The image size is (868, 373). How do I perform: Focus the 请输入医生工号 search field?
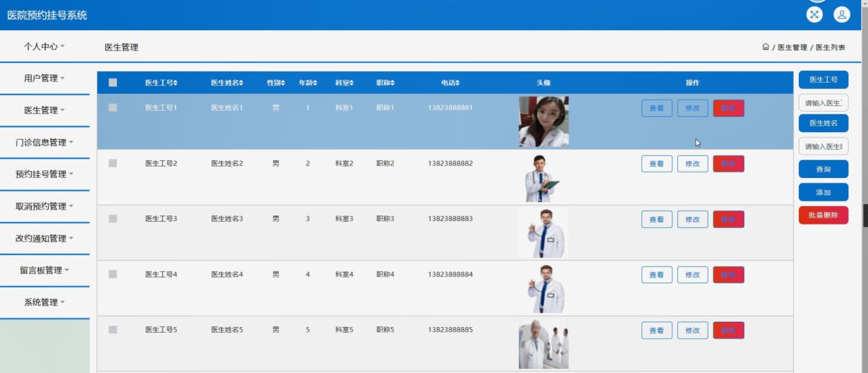(824, 103)
